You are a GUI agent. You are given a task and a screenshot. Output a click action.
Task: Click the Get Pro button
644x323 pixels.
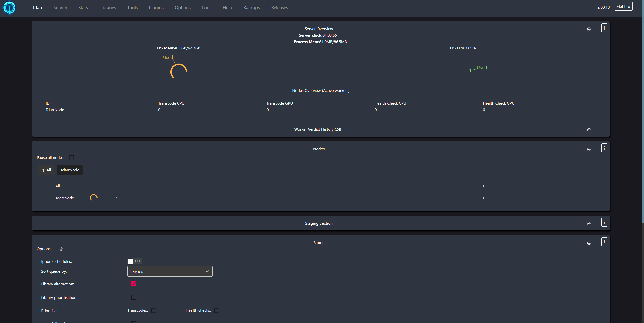623,7
